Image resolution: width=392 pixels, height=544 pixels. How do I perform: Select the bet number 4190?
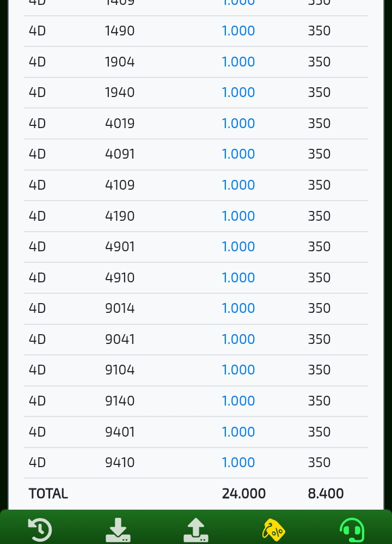point(120,216)
